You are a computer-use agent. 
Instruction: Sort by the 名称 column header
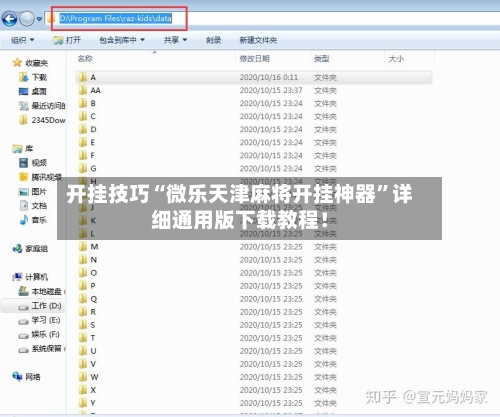85,59
